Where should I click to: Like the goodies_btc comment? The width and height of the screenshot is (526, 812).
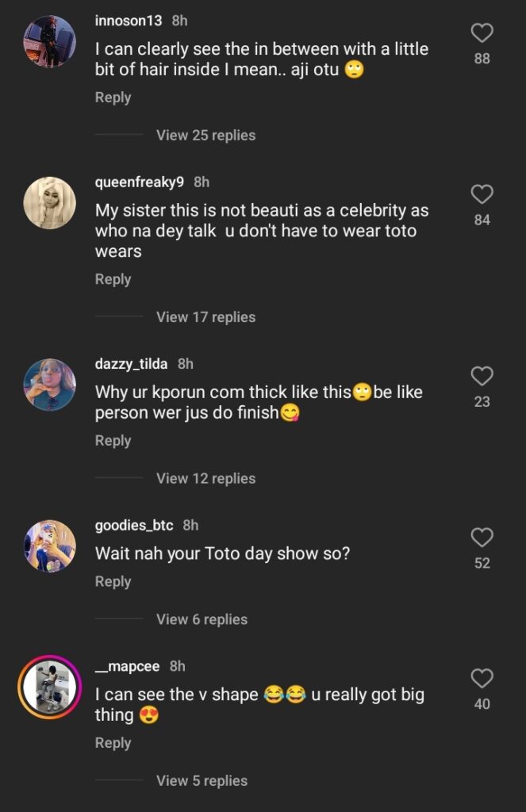(x=482, y=538)
